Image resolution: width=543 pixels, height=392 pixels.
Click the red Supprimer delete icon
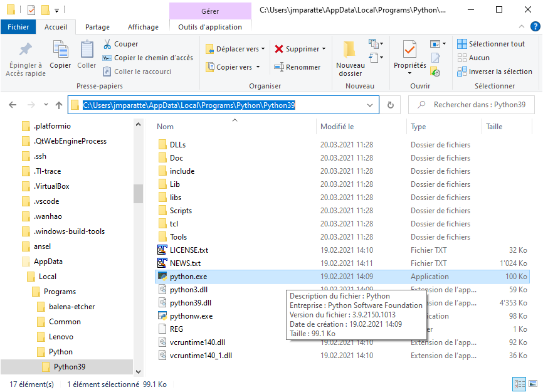[279, 49]
